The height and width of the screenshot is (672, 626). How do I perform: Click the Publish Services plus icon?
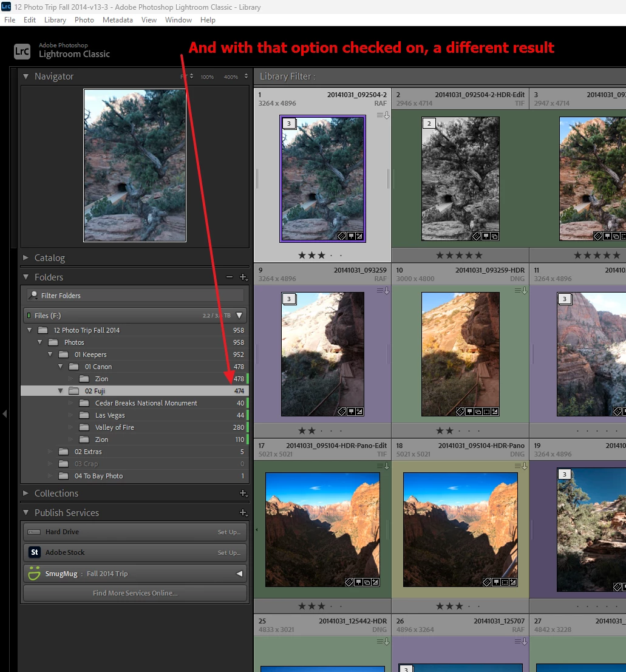click(x=243, y=512)
